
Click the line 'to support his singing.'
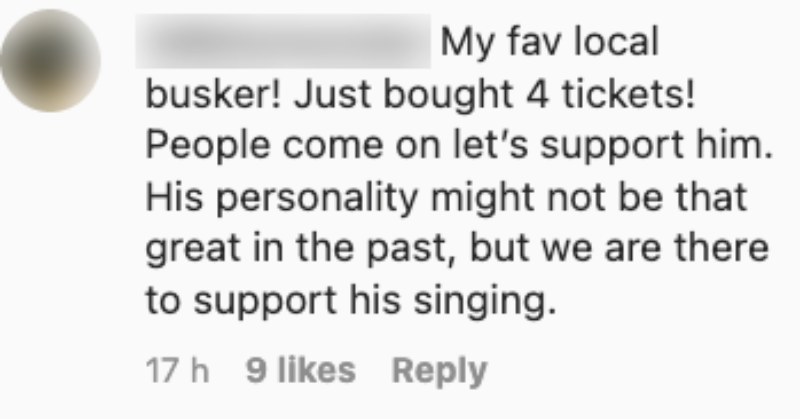tap(348, 297)
